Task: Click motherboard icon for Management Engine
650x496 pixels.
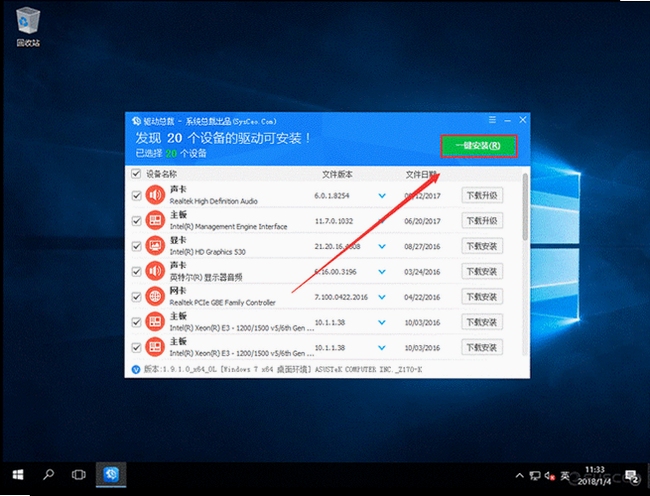Action: (x=155, y=220)
